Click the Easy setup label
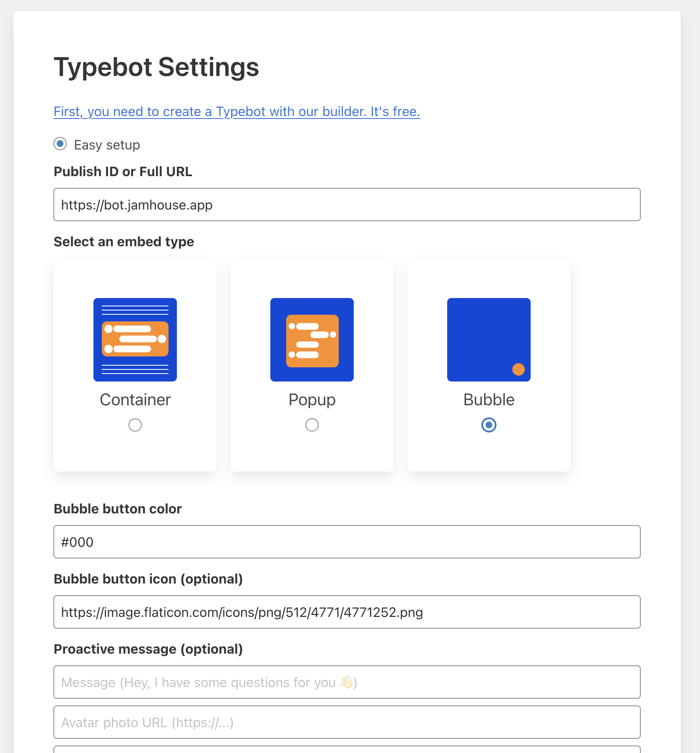This screenshot has width=700, height=753. (107, 145)
